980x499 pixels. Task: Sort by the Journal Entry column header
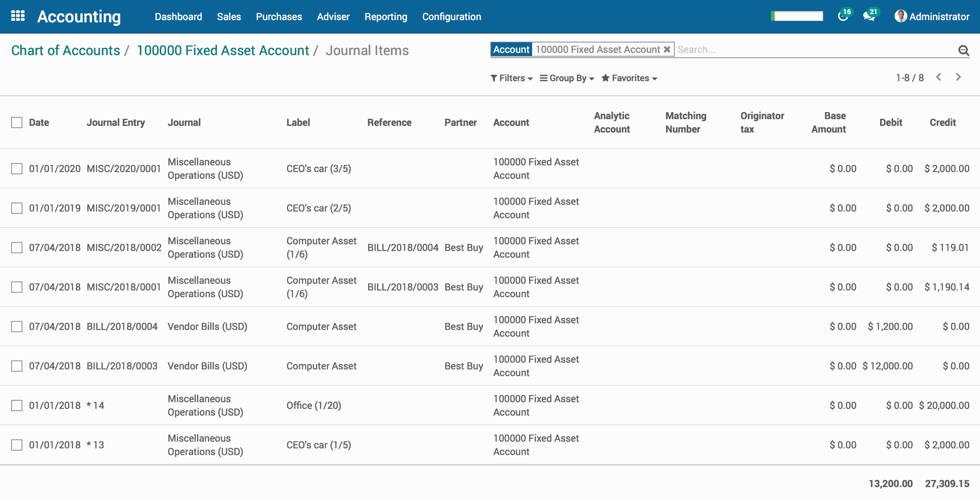point(116,123)
